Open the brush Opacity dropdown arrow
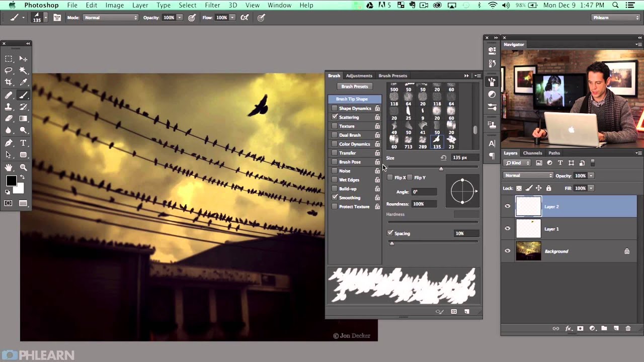644x362 pixels. point(180,18)
